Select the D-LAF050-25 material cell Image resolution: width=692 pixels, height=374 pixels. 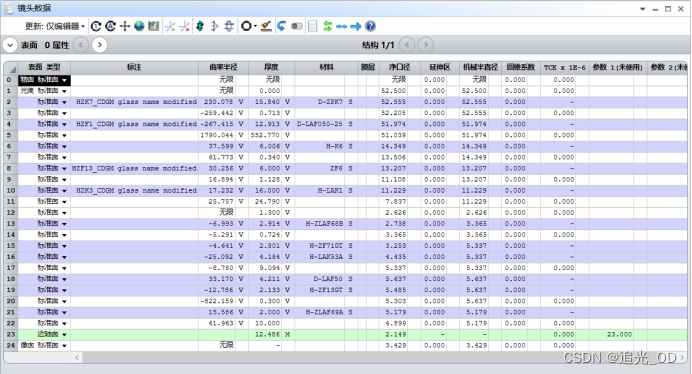point(320,124)
